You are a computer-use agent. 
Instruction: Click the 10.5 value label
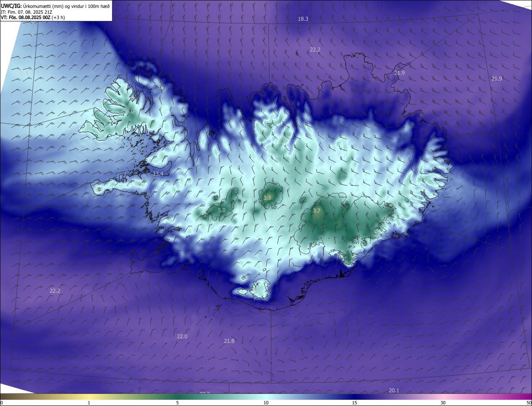[x=23, y=73]
